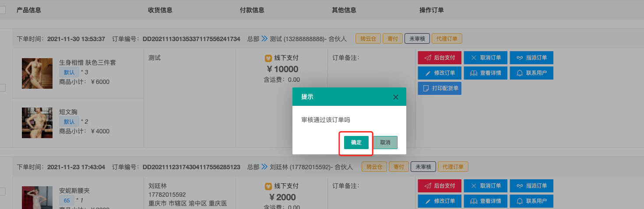Click 取消 in the 提示 dialog

pos(385,143)
